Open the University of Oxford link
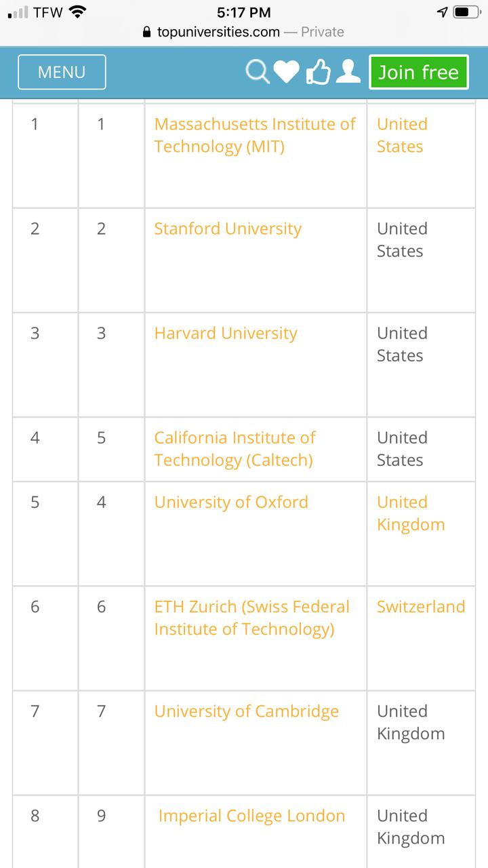Image resolution: width=488 pixels, height=868 pixels. point(231,502)
